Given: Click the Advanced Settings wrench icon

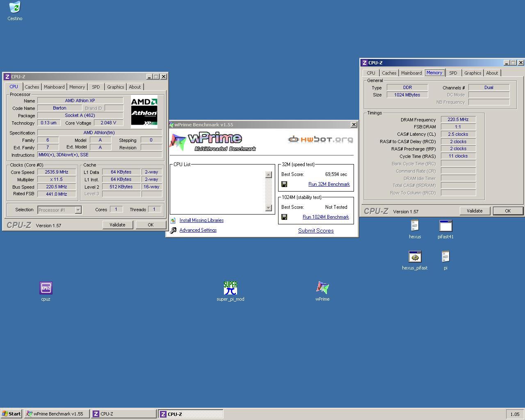Looking at the screenshot, I should coord(173,230).
